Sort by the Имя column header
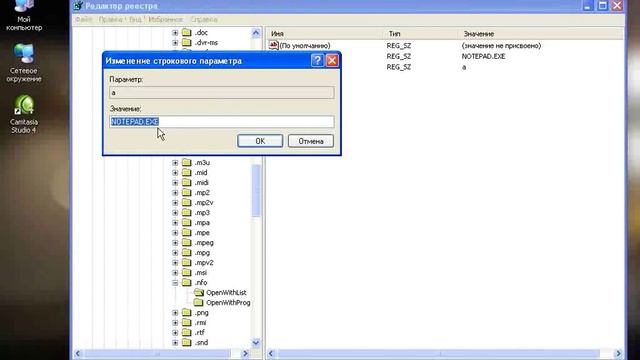Screen dimensions: 640x360 pos(325,33)
